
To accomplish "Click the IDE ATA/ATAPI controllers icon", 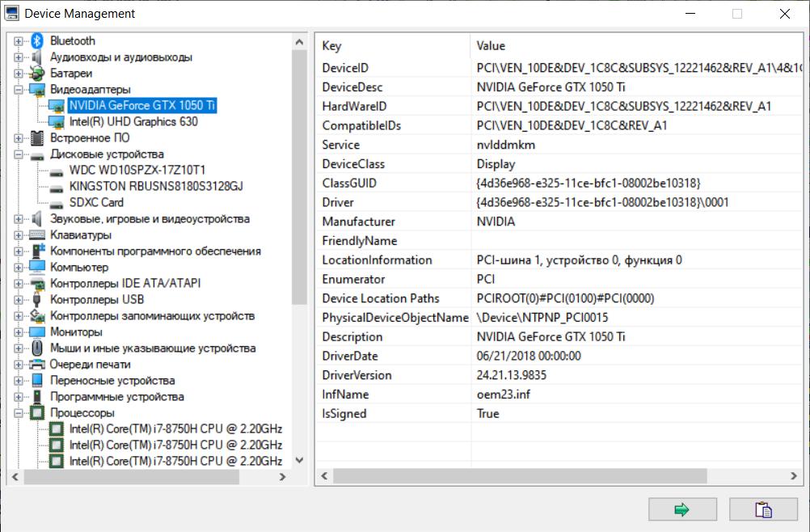I will [x=36, y=284].
